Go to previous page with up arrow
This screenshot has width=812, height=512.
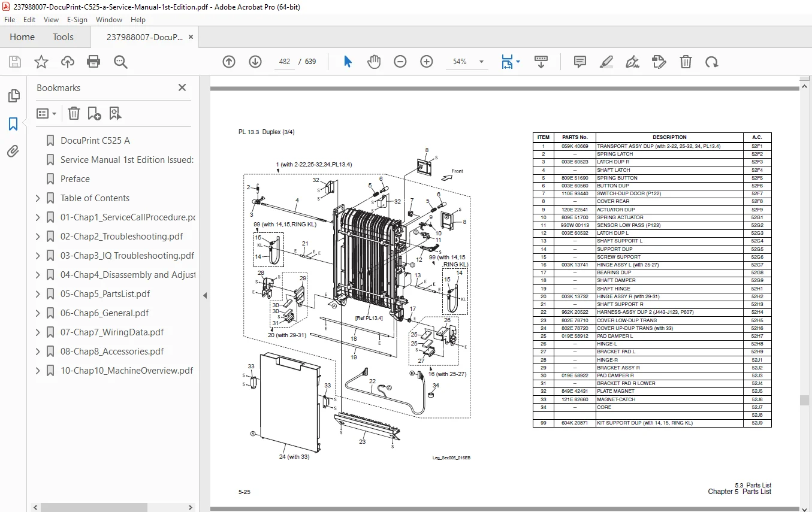(x=229, y=62)
